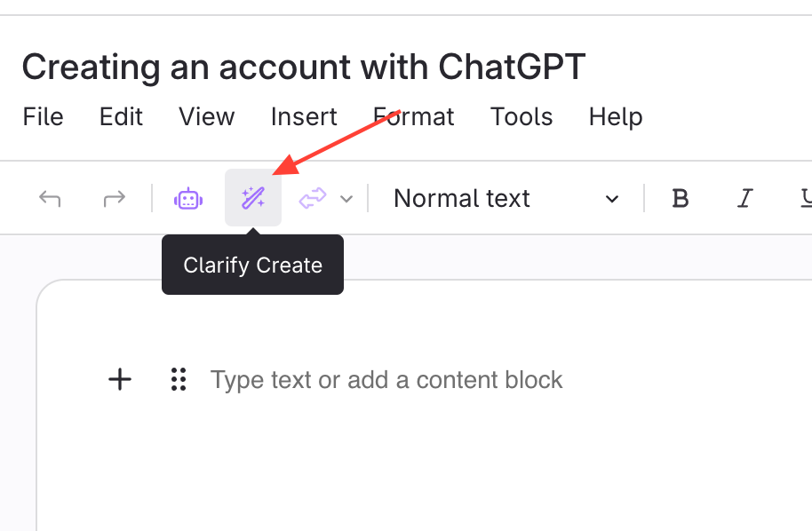The width and height of the screenshot is (812, 531).
Task: Open the Help menu
Action: (x=616, y=117)
